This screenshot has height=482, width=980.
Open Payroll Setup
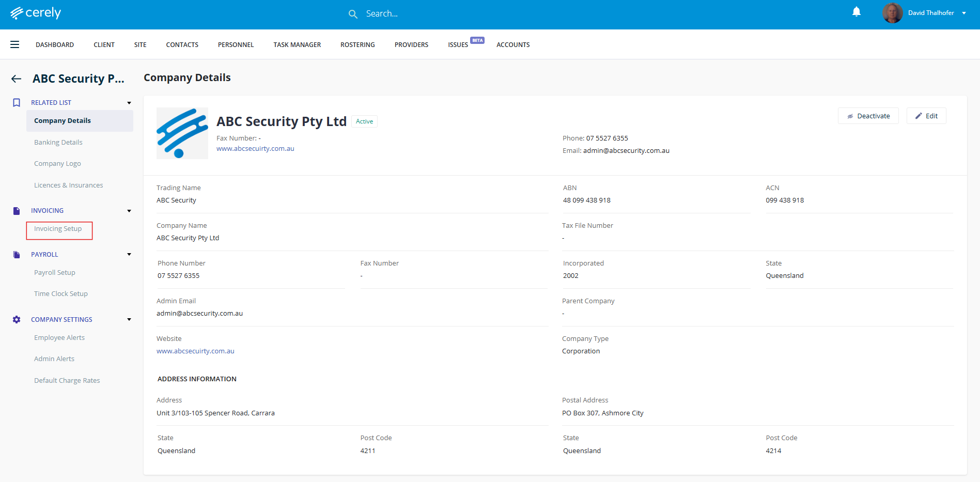[x=55, y=273]
